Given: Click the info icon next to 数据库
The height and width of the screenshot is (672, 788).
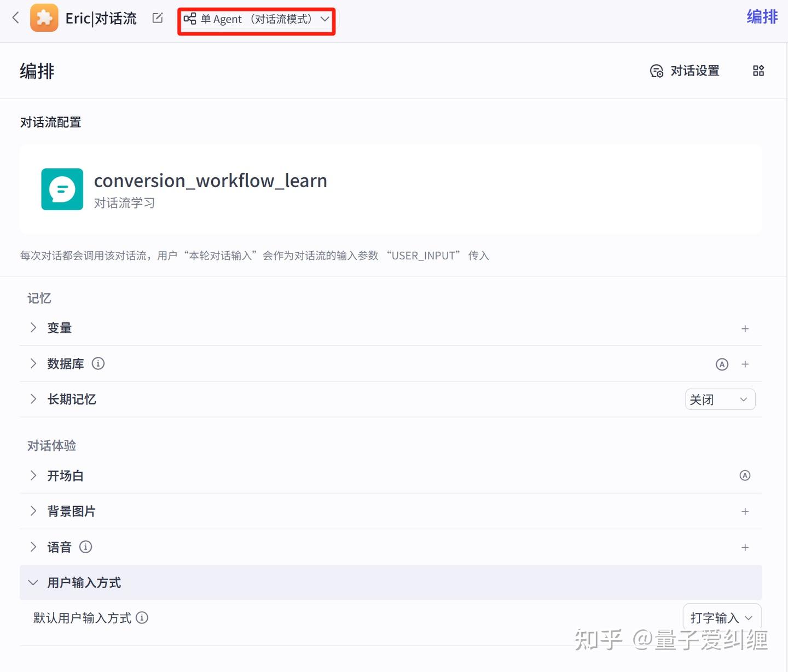Looking at the screenshot, I should [x=98, y=363].
